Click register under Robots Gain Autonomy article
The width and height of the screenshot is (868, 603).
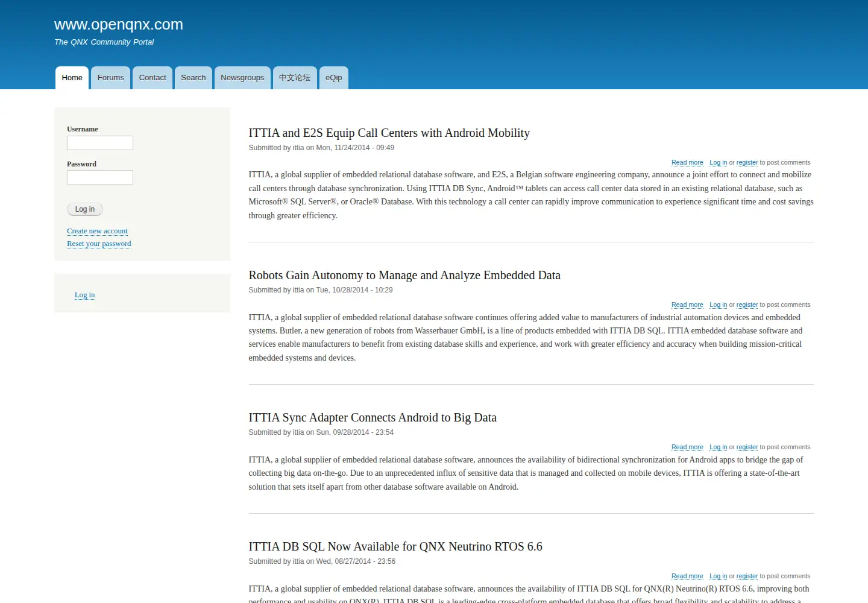point(747,305)
